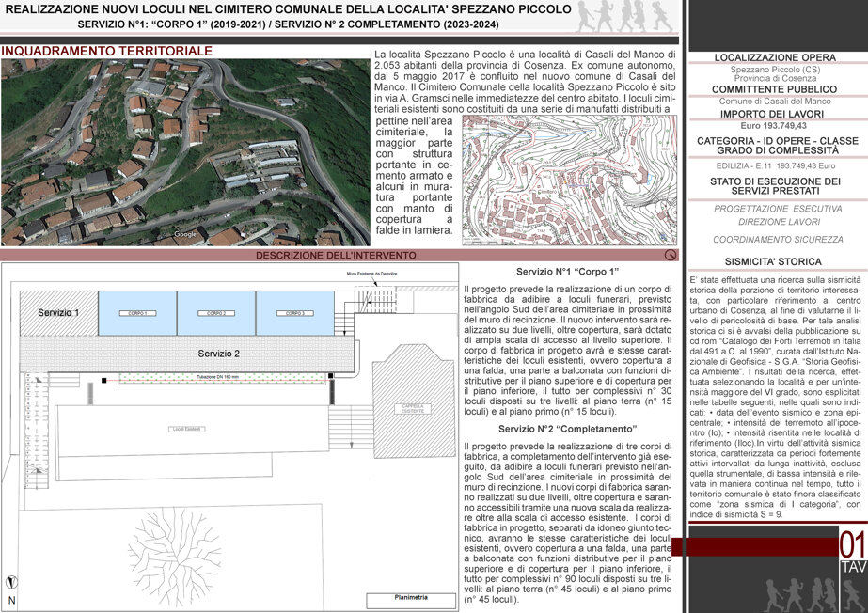
Task: Open the topographic contour map
Action: pyautogui.click(x=570, y=180)
